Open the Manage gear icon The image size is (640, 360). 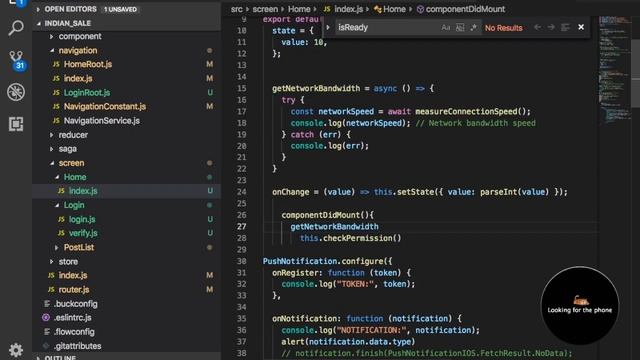[16, 350]
